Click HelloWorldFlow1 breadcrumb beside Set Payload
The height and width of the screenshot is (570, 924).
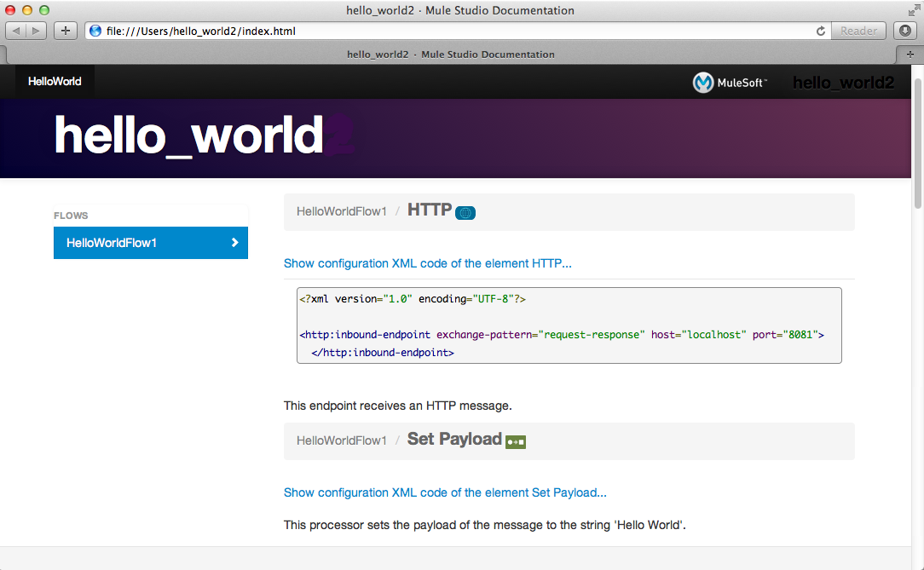(341, 440)
